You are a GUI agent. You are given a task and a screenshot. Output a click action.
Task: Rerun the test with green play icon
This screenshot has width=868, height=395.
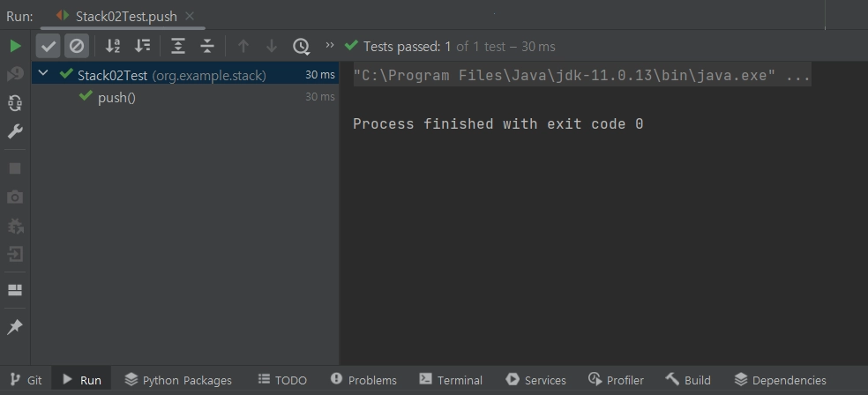[x=15, y=46]
